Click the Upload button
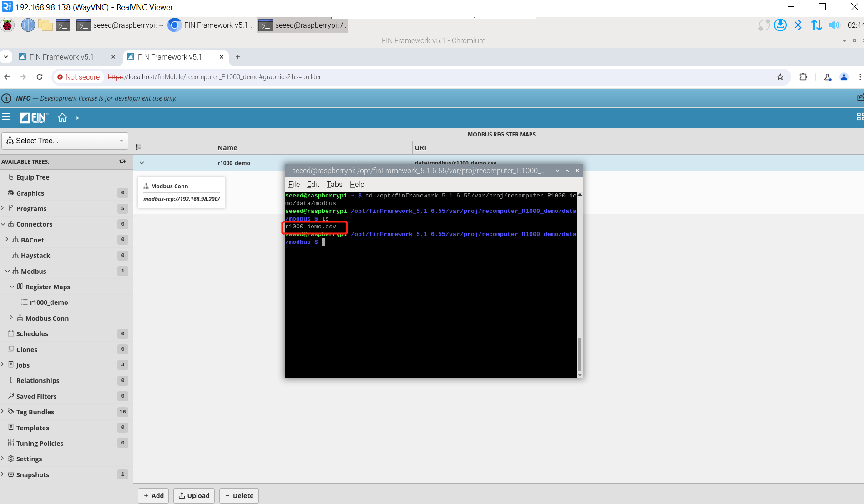The image size is (864, 504). 194,495
